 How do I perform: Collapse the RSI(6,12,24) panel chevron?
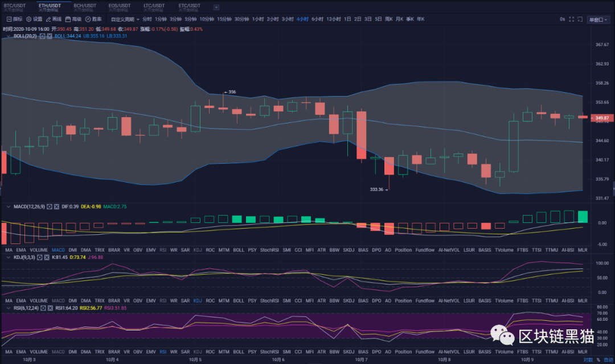click(8, 308)
